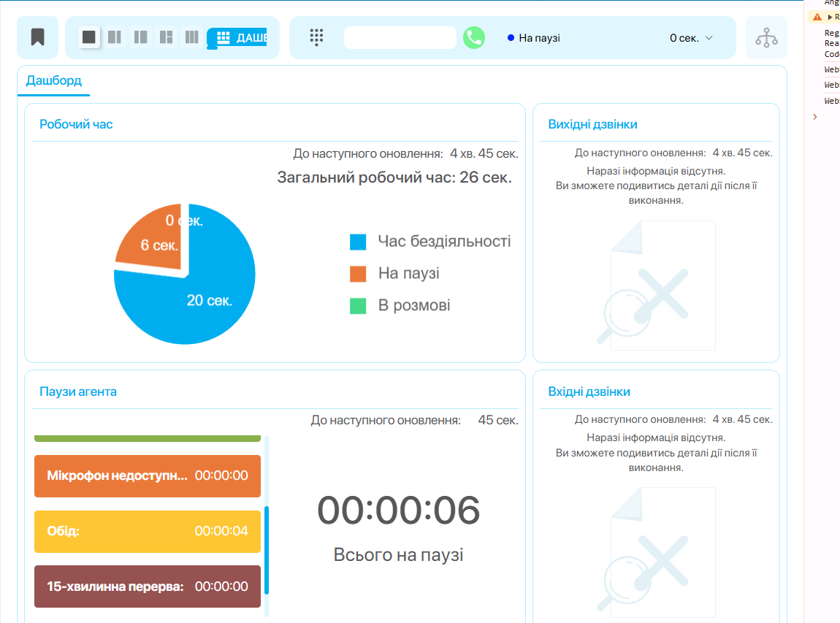
Task: Select the single-panel layout icon
Action: 89,37
